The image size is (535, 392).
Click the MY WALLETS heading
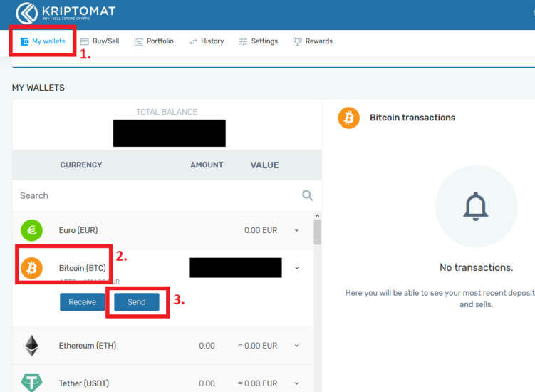coord(38,88)
